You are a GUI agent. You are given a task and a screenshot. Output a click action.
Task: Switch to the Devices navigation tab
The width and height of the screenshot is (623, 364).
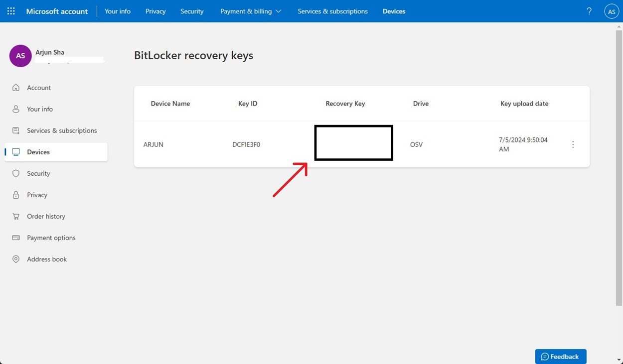tap(394, 11)
